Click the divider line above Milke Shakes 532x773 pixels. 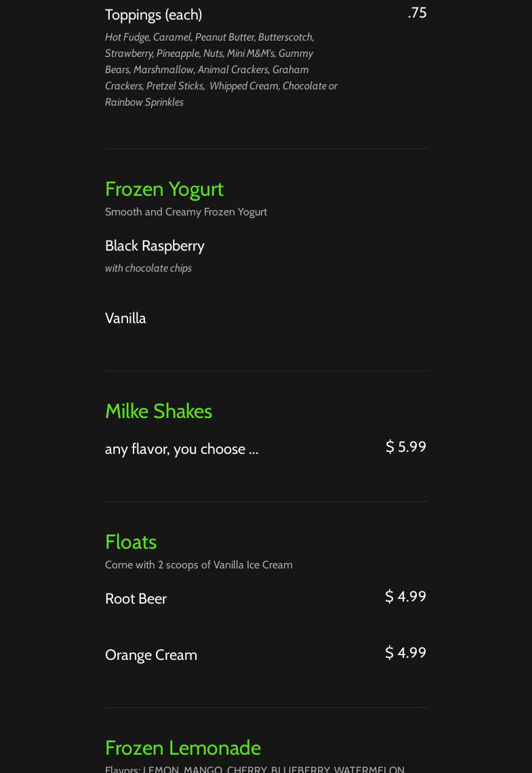coord(266,371)
